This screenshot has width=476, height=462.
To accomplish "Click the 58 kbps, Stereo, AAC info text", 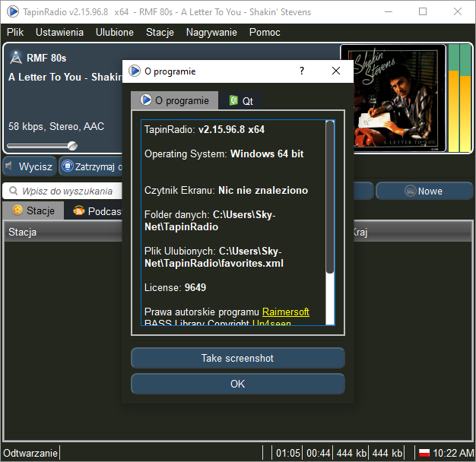I will click(56, 126).
